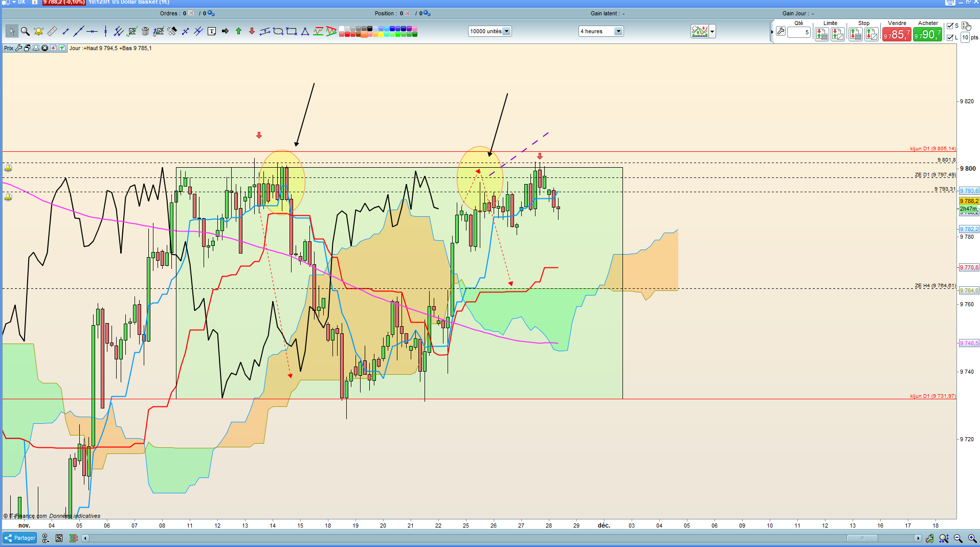The image size is (980, 547).
Task: Click the kijun D1 (9 805,14) label
Action: point(932,149)
